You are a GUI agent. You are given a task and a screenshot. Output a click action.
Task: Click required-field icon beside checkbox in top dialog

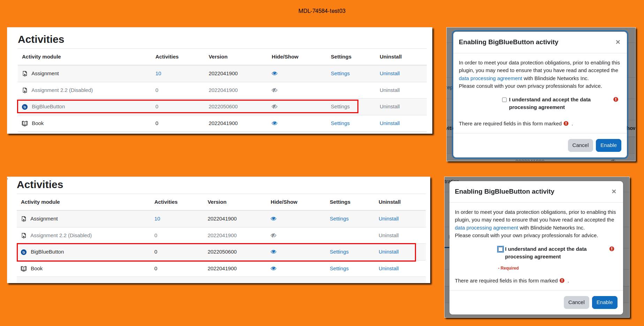tap(616, 100)
